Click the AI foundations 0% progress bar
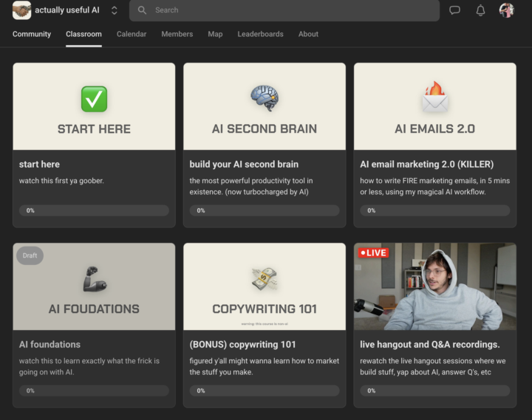This screenshot has height=420, width=532. click(x=94, y=390)
